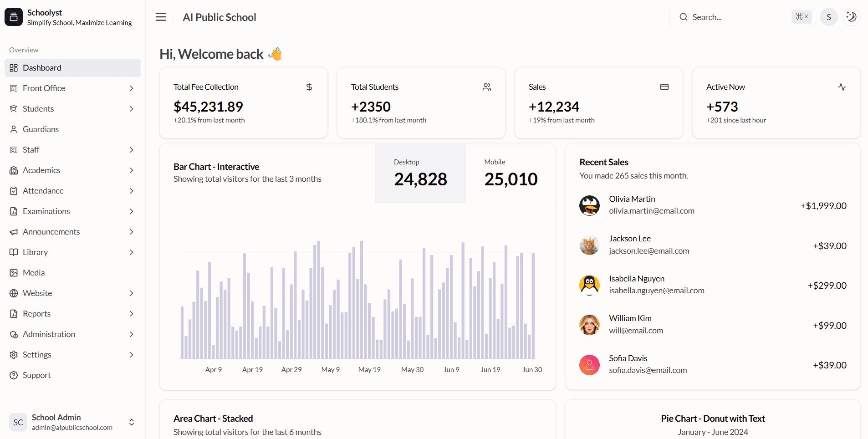Viewport: 868px width, 439px height.
Task: Click the activity icon on Active Now card
Action: [842, 87]
